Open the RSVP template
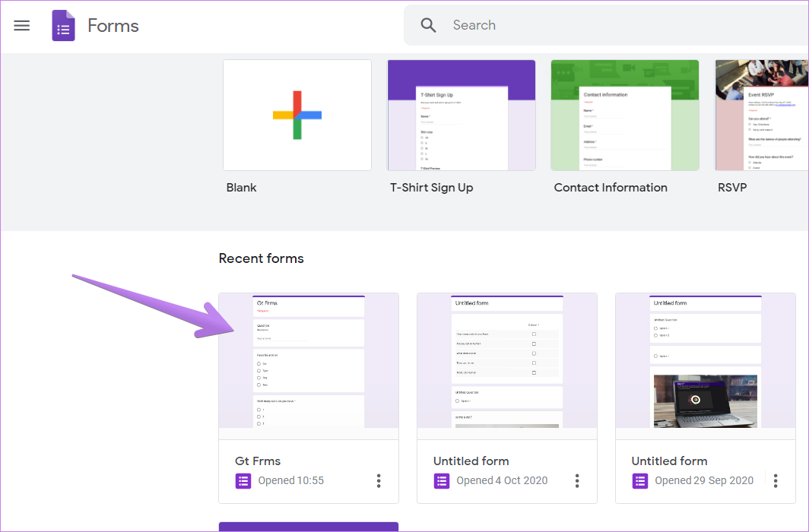The height and width of the screenshot is (532, 809). [761, 115]
